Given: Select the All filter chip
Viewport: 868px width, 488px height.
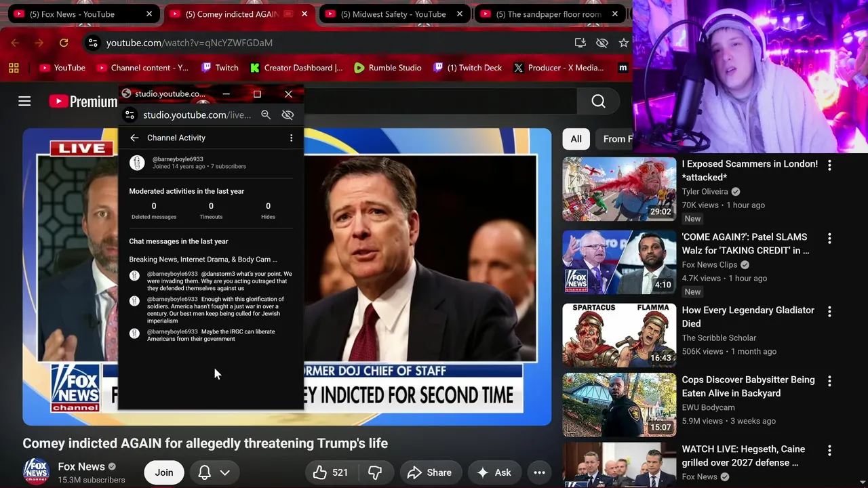Looking at the screenshot, I should tap(576, 139).
